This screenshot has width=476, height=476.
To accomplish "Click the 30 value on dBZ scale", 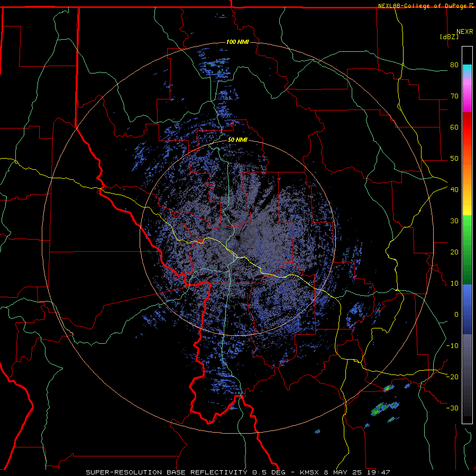I will coord(454,221).
